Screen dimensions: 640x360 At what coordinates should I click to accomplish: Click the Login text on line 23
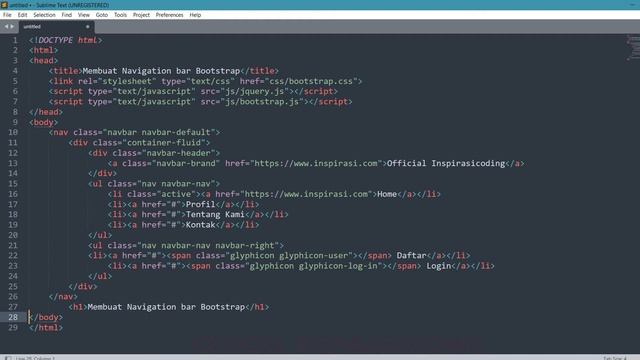click(439, 266)
